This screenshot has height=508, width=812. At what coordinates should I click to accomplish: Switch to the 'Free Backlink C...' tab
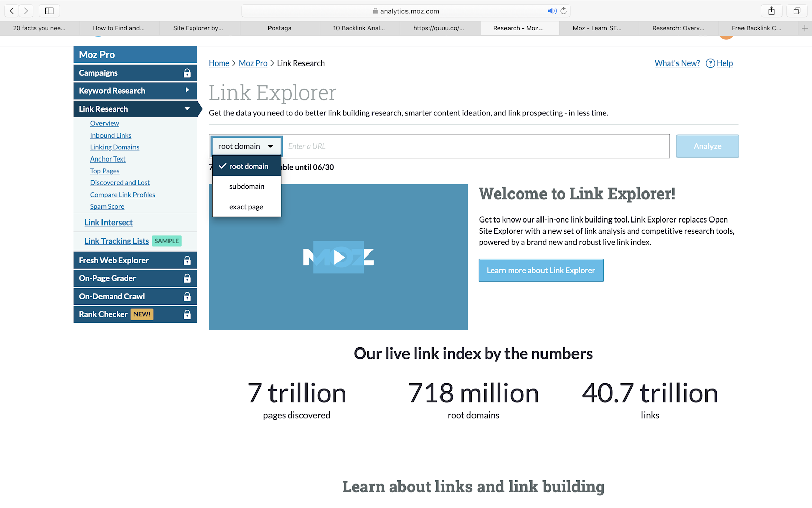[757, 28]
